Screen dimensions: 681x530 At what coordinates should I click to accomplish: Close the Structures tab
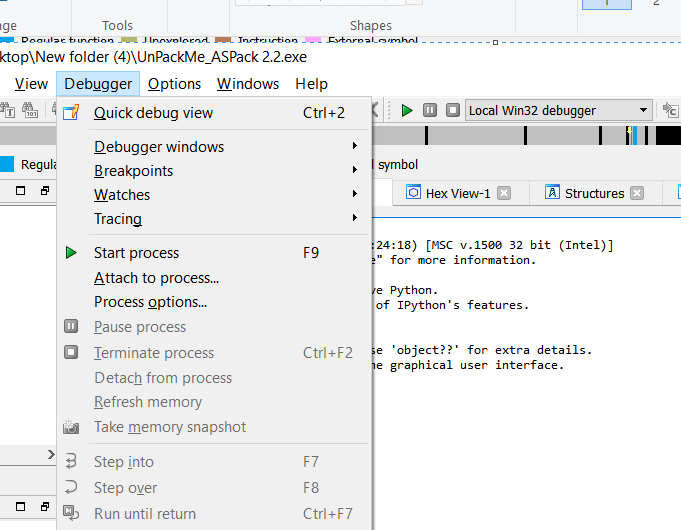point(637,193)
